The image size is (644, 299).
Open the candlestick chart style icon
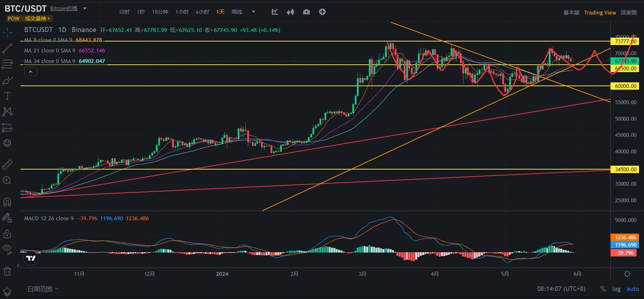coord(291,12)
